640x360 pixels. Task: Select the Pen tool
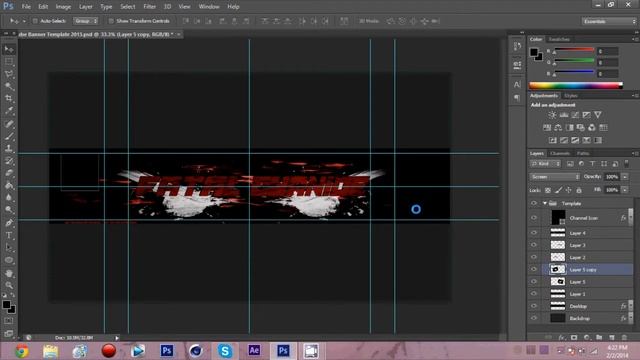(9, 223)
